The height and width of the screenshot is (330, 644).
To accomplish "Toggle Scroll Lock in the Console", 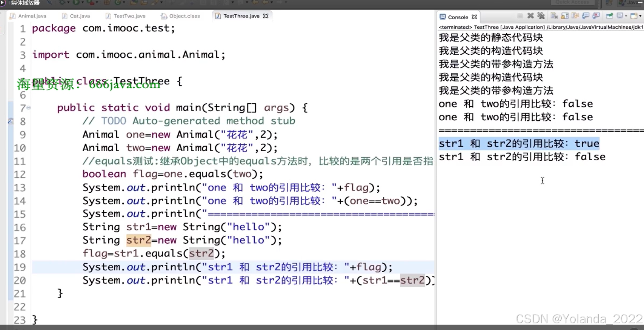I will pyautogui.click(x=565, y=16).
